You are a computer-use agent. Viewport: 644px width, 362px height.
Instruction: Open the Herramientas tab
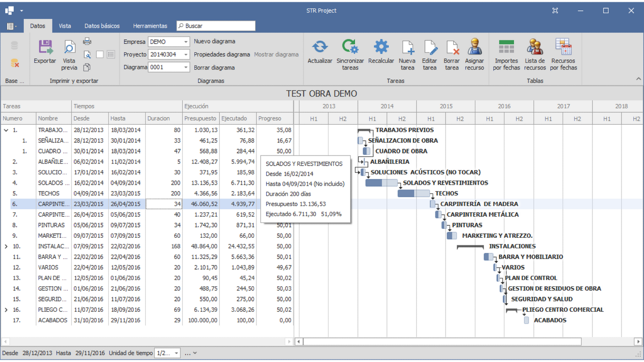pos(150,26)
